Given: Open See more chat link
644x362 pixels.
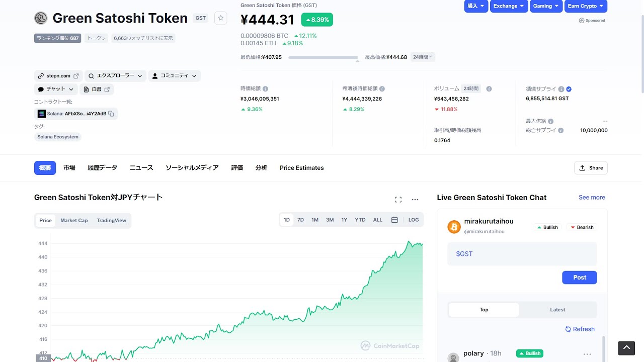Looking at the screenshot, I should pos(592,198).
